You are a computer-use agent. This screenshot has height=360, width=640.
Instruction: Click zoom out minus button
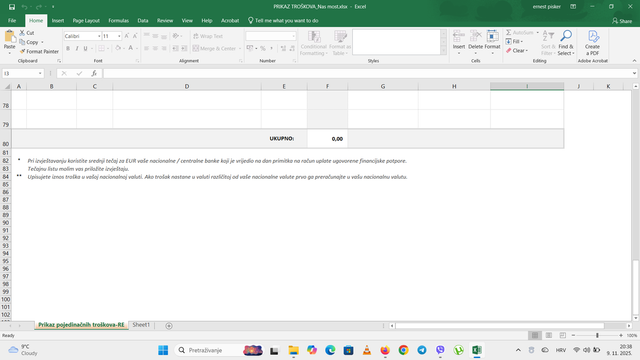[573, 336]
